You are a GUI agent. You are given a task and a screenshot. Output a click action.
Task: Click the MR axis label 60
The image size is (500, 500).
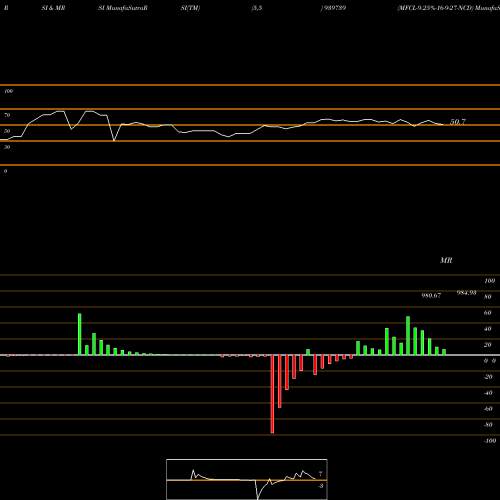coord(487,313)
